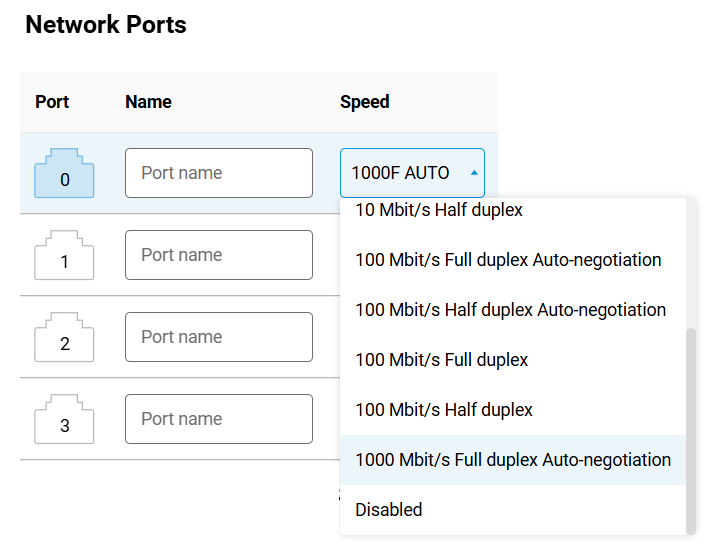Enter the Port 2 name field
The image size is (711, 552).
(218, 337)
